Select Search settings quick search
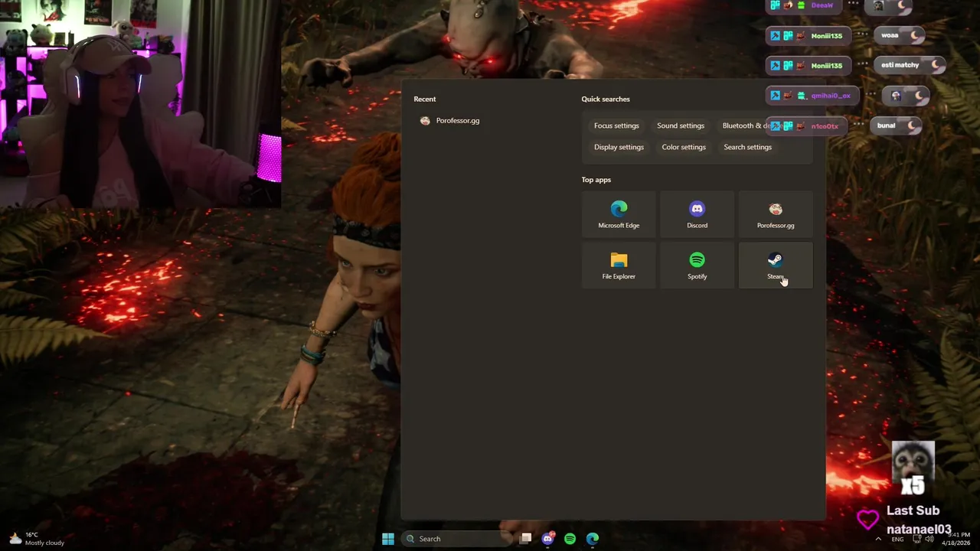The image size is (980, 551). pyautogui.click(x=747, y=147)
